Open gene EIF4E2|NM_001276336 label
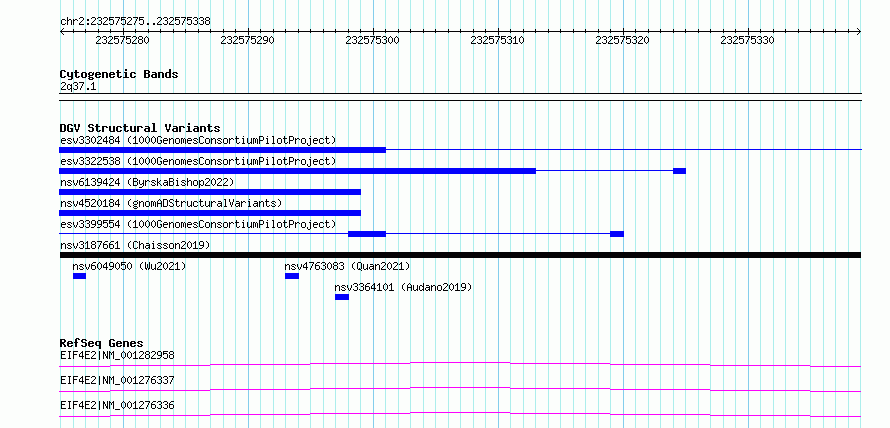The width and height of the screenshot is (890, 428). (117, 405)
